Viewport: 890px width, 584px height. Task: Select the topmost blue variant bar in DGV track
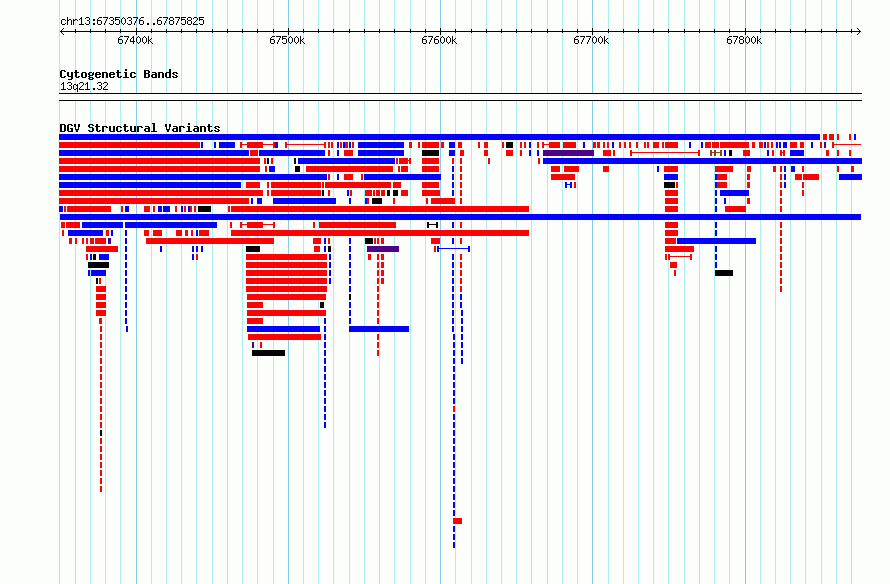439,137
